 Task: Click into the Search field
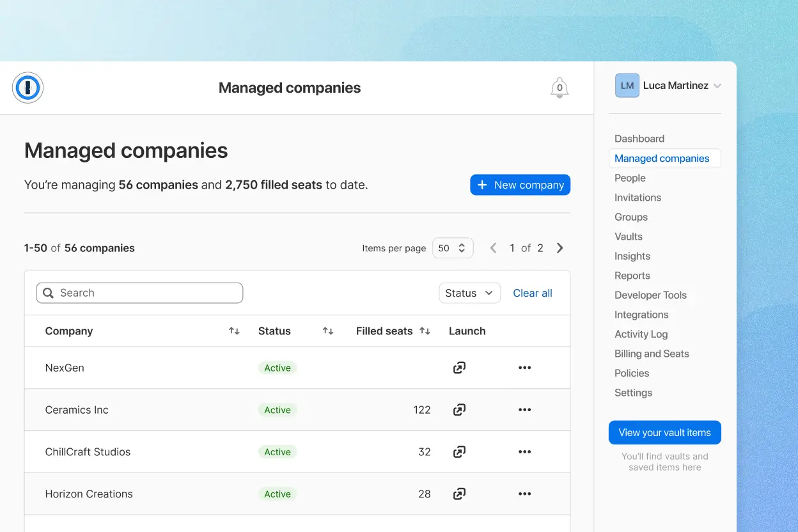click(x=139, y=293)
